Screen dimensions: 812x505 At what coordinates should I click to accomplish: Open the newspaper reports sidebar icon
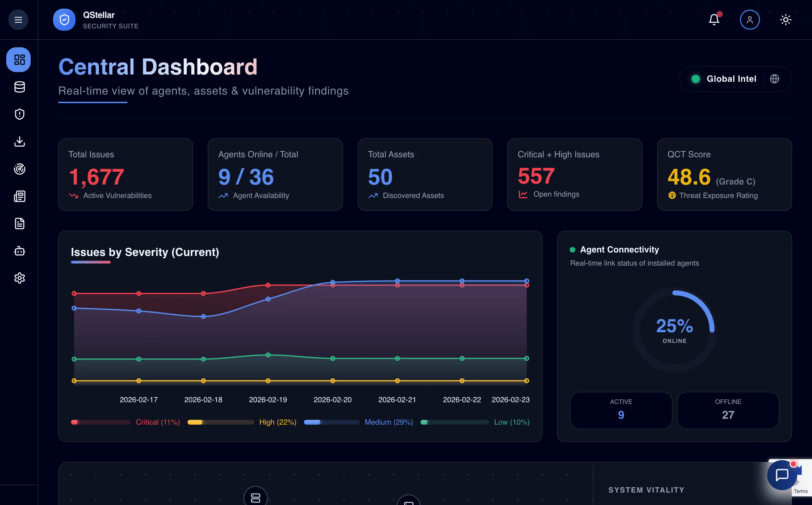point(19,196)
